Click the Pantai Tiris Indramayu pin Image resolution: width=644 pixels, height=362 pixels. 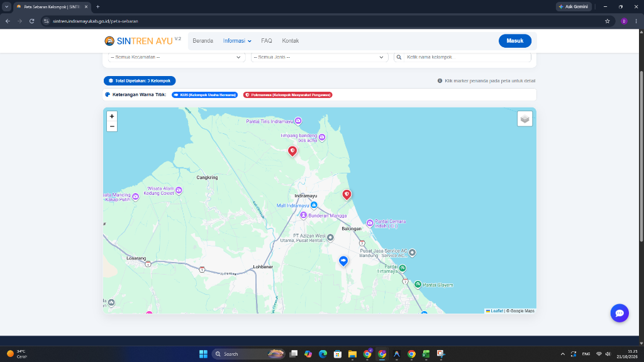[298, 121]
